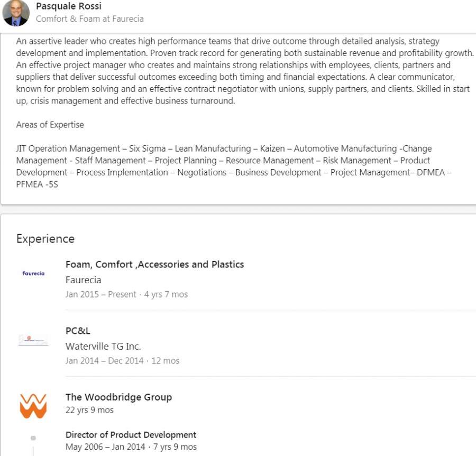Image resolution: width=476 pixels, height=456 pixels.
Task: Click The Woodbridge Group logo icon
Action: (33, 405)
